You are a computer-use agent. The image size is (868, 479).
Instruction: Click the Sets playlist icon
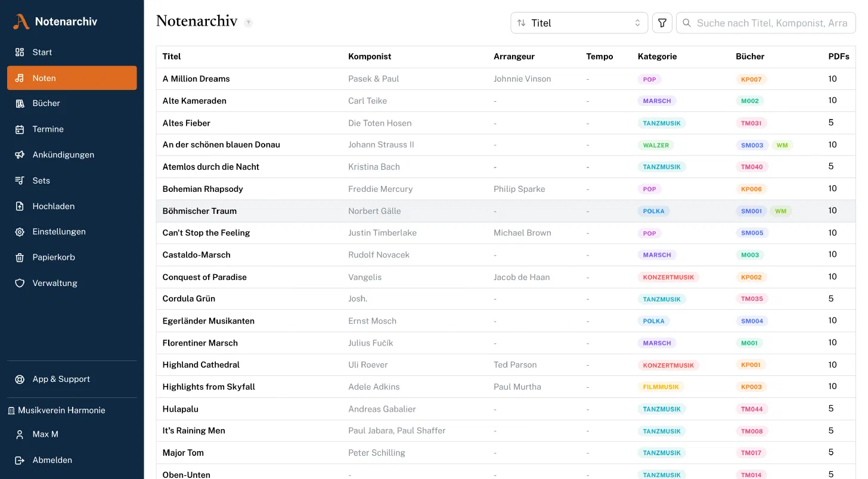pyautogui.click(x=20, y=181)
